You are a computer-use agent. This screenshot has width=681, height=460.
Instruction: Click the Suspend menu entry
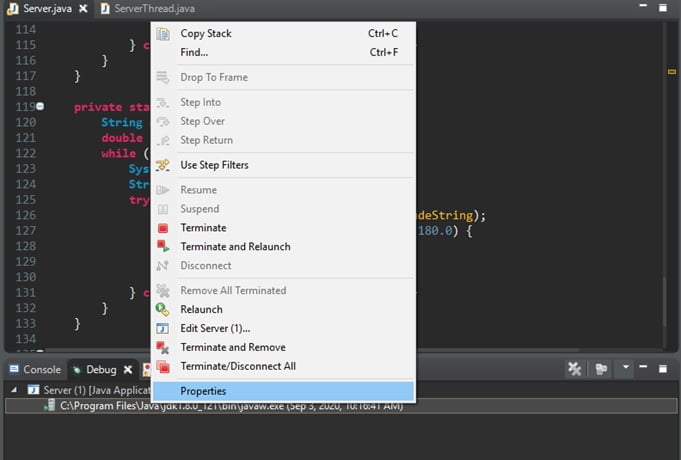[x=283, y=209]
